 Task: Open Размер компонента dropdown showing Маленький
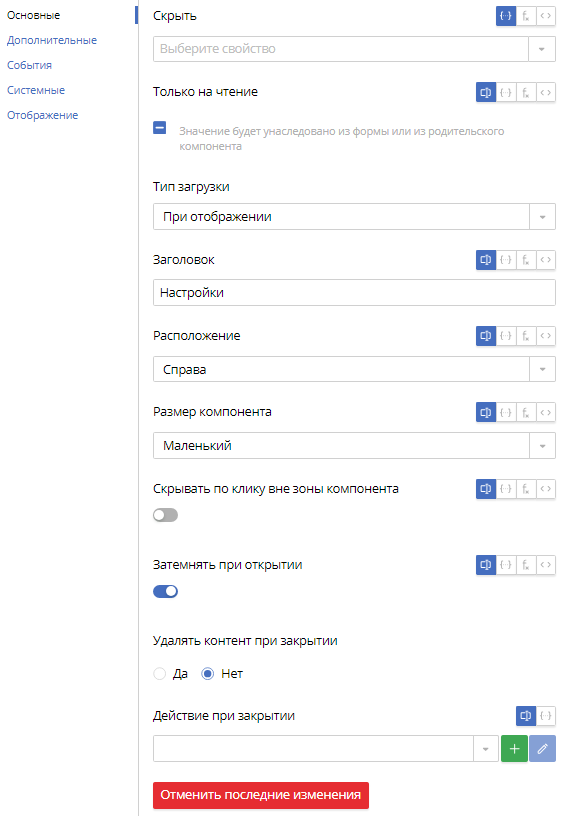point(354,445)
